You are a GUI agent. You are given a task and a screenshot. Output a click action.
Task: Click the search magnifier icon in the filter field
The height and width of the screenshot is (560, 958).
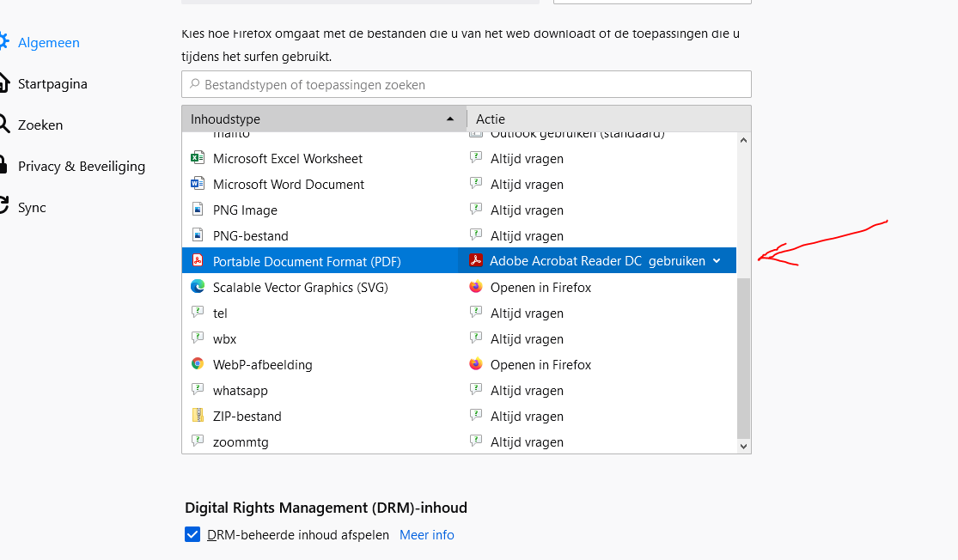coord(195,83)
